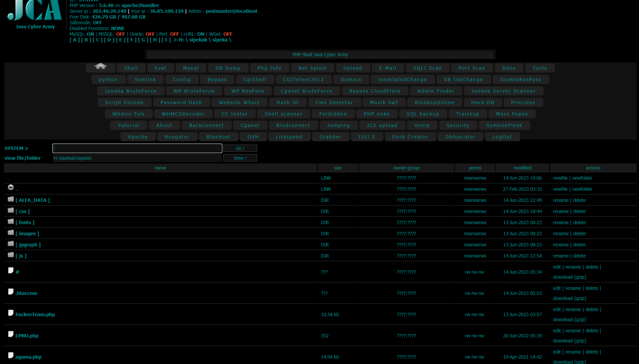This screenshot has height=364, width=639.
Task: Open the [ jpgraph ] folder link
Action: click(x=28, y=245)
